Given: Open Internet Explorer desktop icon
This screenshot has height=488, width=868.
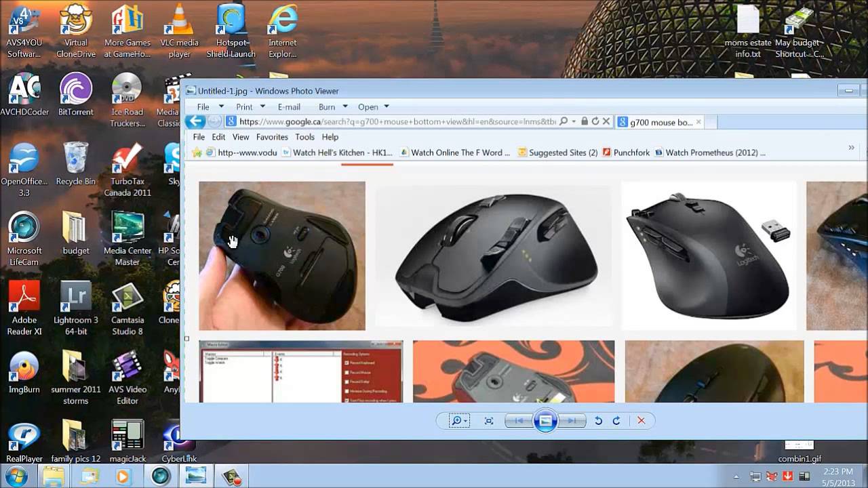Looking at the screenshot, I should click(x=283, y=32).
